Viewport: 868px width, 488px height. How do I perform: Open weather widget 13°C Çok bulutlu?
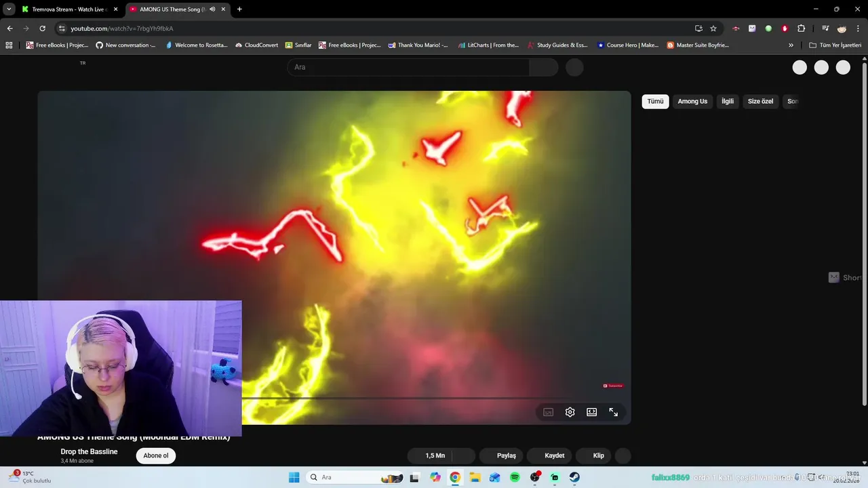(31, 477)
